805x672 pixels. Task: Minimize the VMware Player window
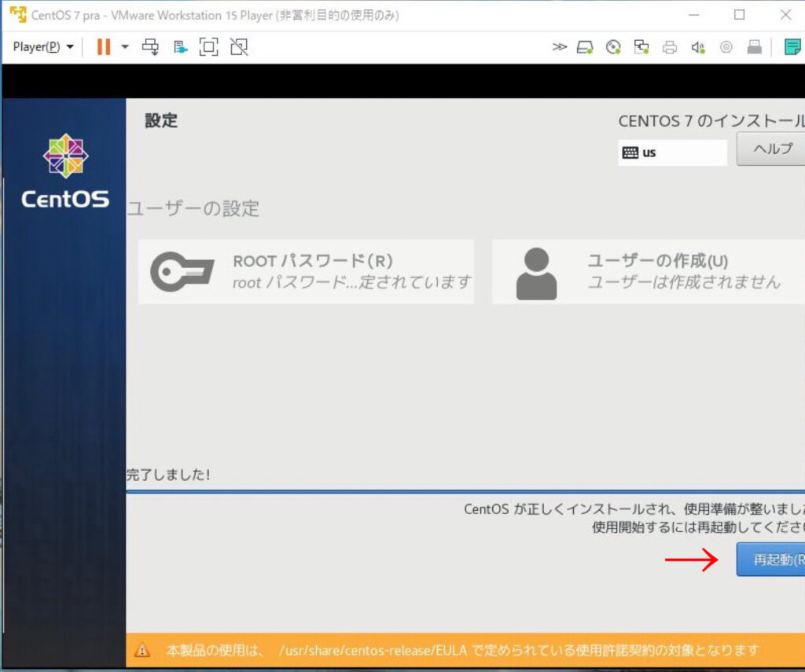click(x=693, y=15)
